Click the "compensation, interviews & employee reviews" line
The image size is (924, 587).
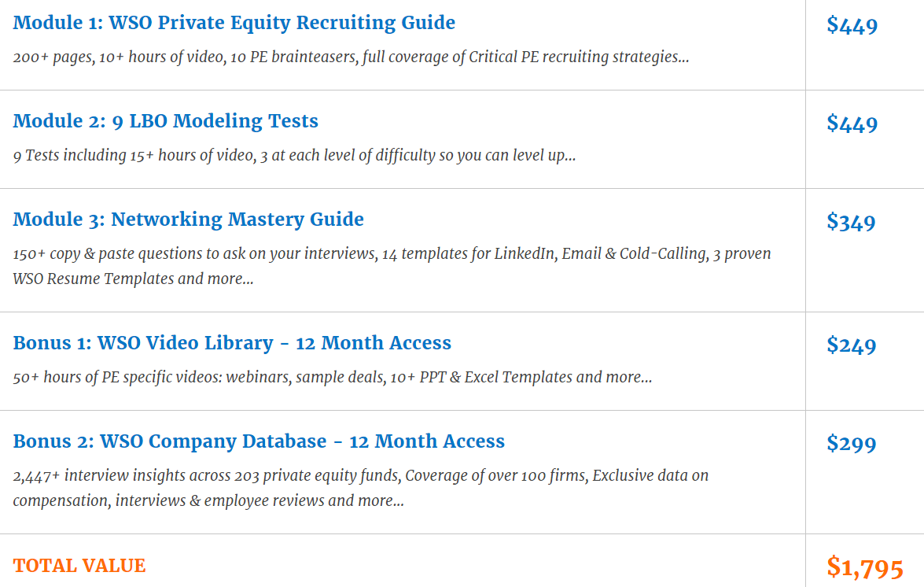point(208,500)
